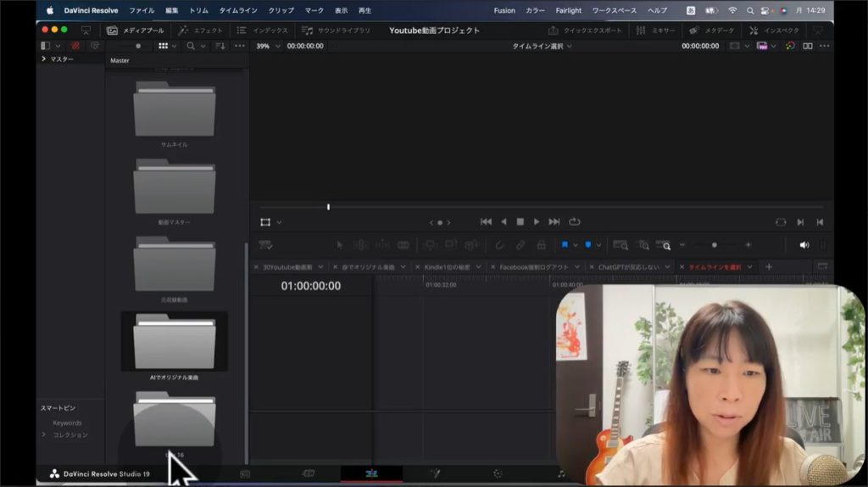
Task: Switch to the Kindle1位の秘密 timeline tab
Action: point(446,266)
